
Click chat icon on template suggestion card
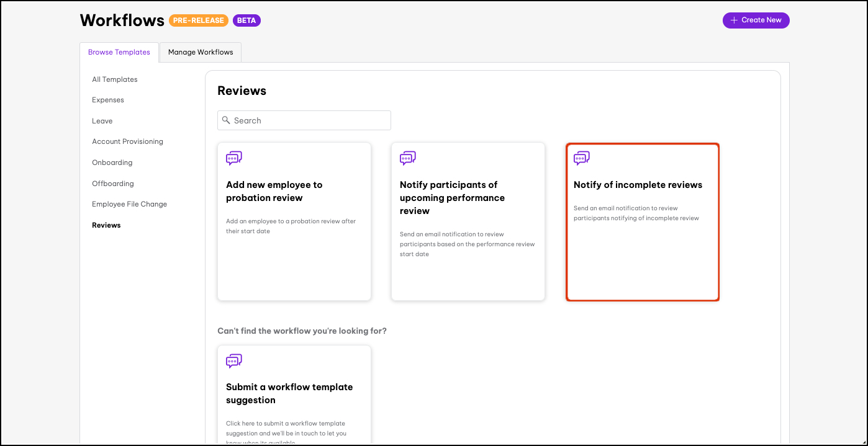pyautogui.click(x=233, y=361)
